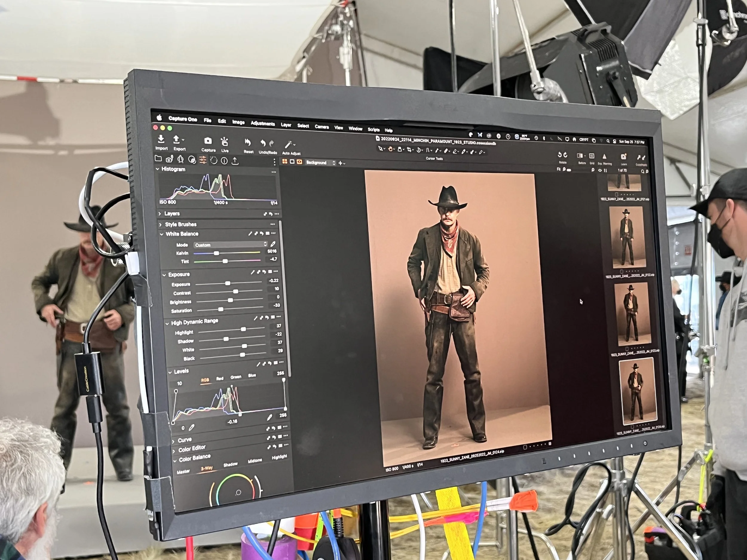The width and height of the screenshot is (747, 560).
Task: Click the White Balance eyedropper picker
Action: point(273,244)
